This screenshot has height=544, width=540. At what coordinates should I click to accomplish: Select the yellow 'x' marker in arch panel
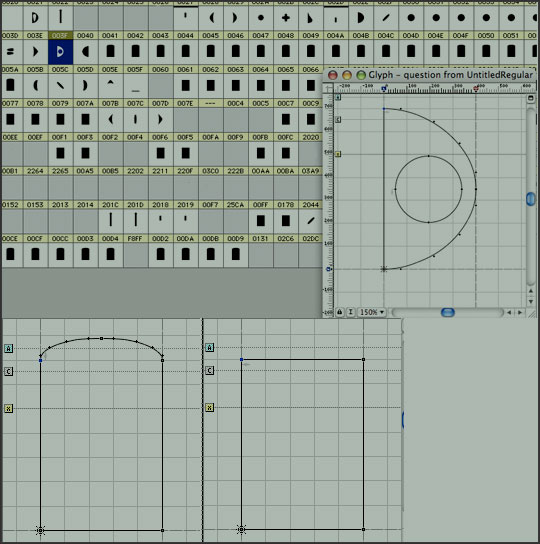pyautogui.click(x=9, y=408)
